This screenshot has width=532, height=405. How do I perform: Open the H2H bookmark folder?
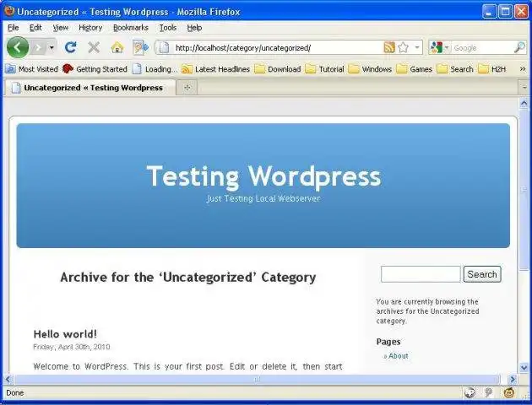492,69
